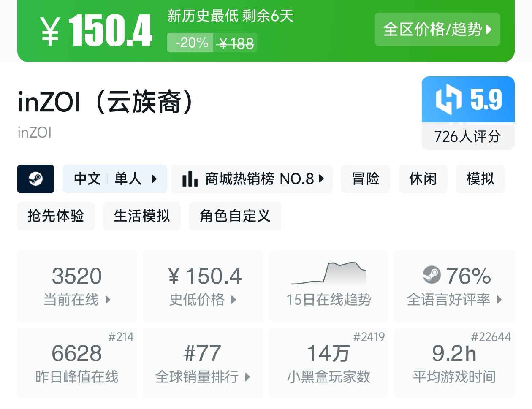Open the 3520 当前在线 stat card
Screen dimensions: 532x409
(77, 286)
